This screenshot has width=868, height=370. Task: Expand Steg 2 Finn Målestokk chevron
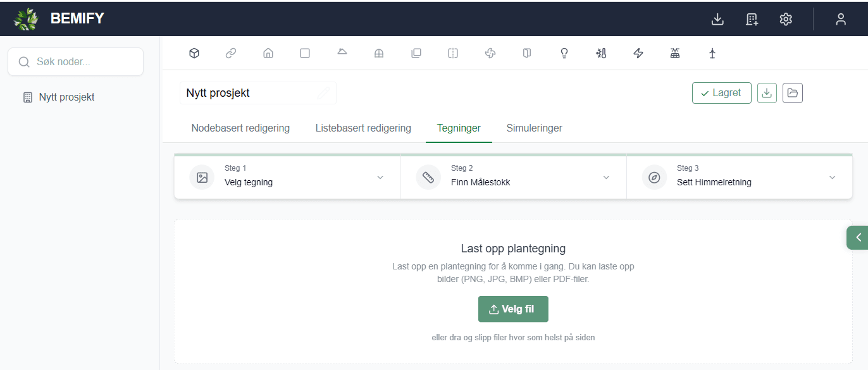[x=606, y=177]
